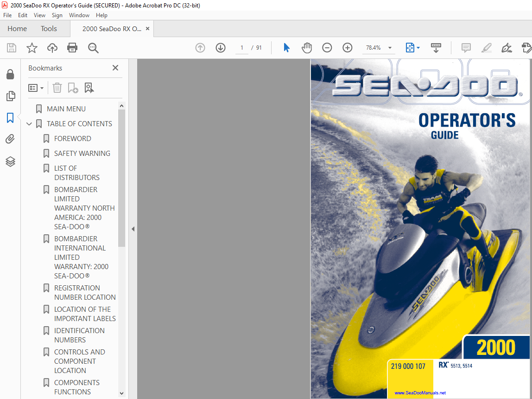Screen dimensions: 532x399
Task: Switch to the Home tab
Action: (x=17, y=28)
